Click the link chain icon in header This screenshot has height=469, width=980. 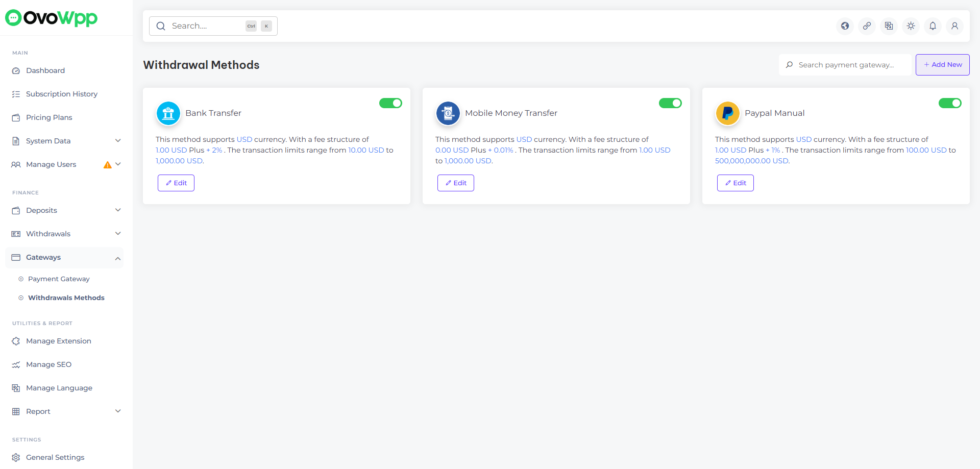point(867,26)
